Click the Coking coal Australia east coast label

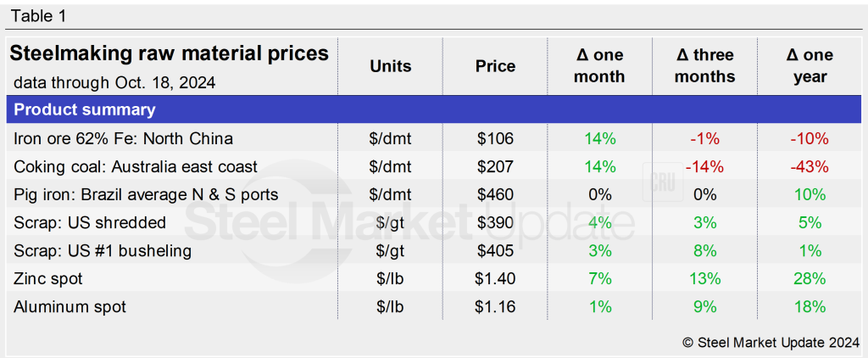click(136, 166)
